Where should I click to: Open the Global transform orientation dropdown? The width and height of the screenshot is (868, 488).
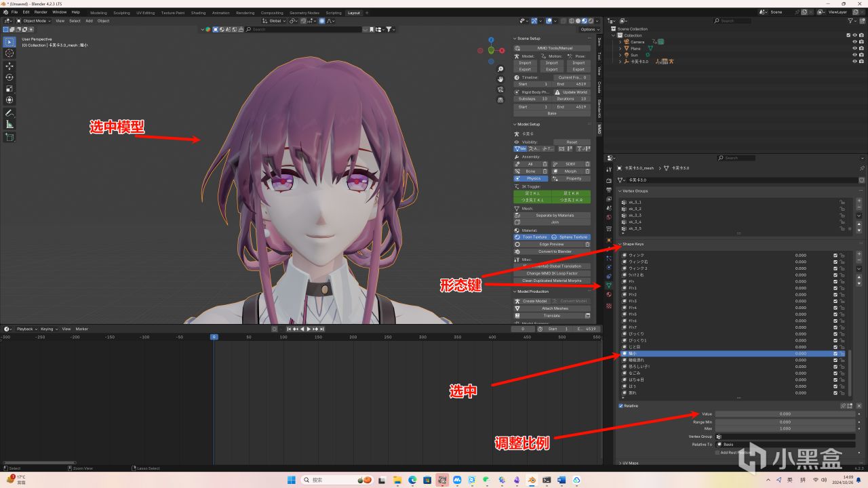275,21
